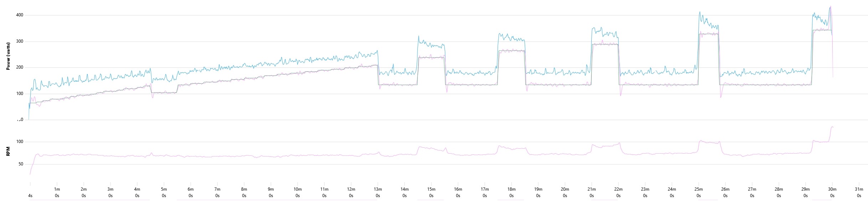Select the 10m 0s time axis label
The width and height of the screenshot is (868, 201).
click(297, 192)
